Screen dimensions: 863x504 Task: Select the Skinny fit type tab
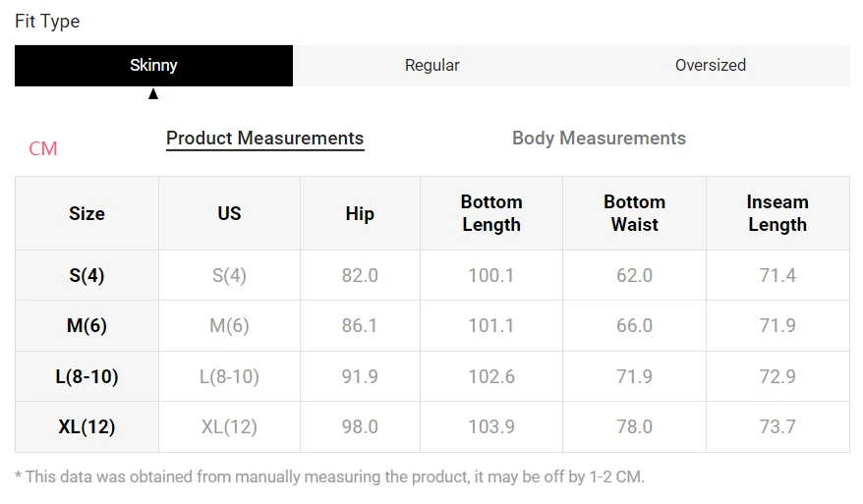click(x=153, y=66)
